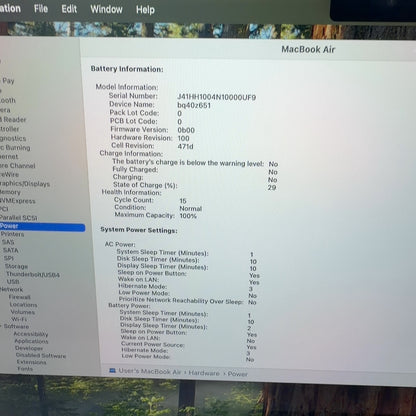Select Printers in the sidebar
Image resolution: width=416 pixels, height=416 pixels.
12,234
